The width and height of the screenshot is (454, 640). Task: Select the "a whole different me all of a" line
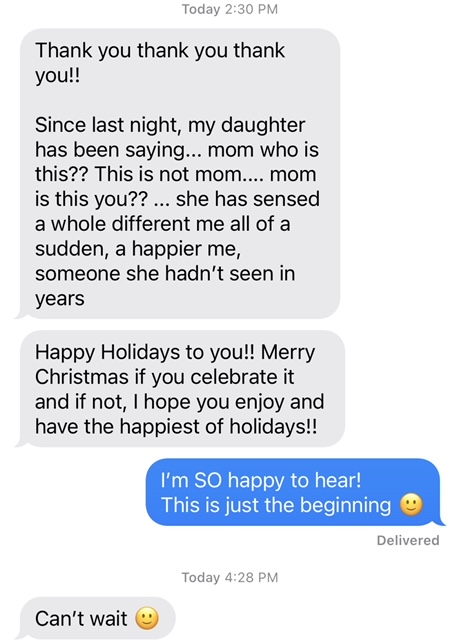[x=162, y=224]
